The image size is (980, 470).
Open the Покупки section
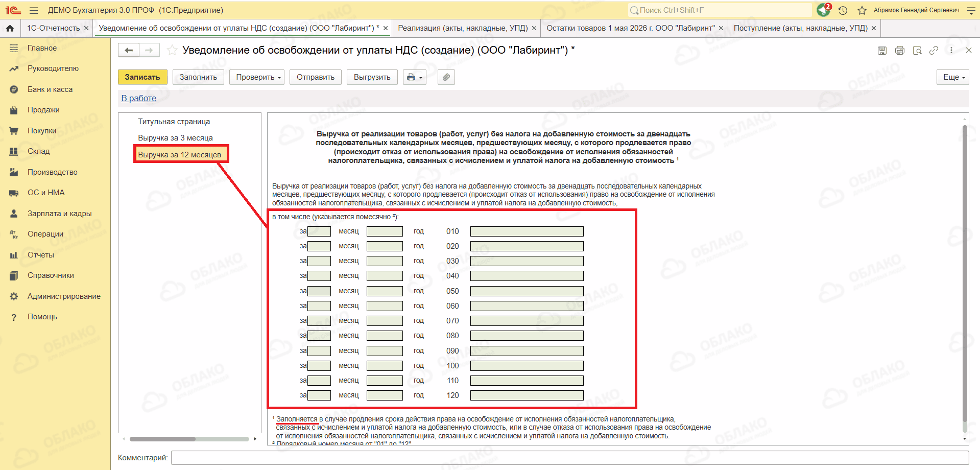[x=42, y=131]
